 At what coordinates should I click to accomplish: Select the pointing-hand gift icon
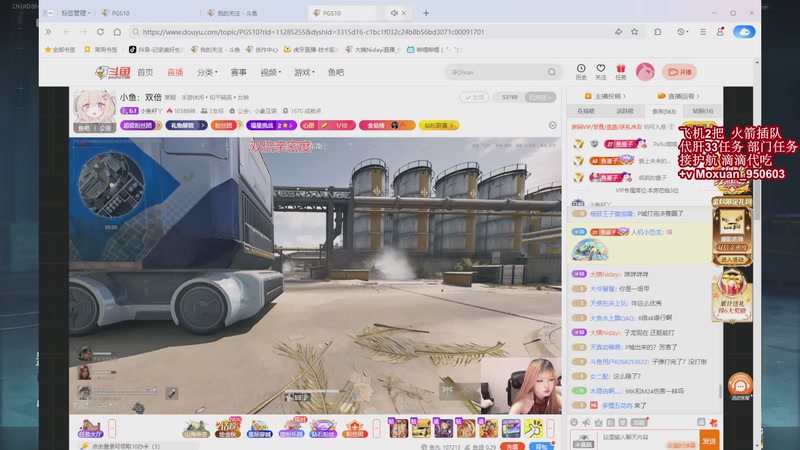[x=533, y=429]
